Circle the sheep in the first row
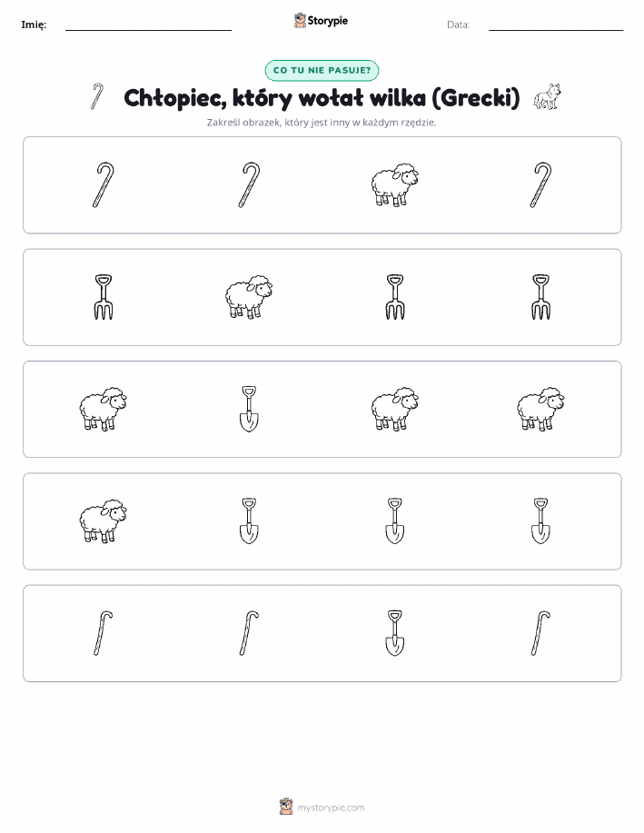Image resolution: width=644 pixels, height=833 pixels. [394, 185]
